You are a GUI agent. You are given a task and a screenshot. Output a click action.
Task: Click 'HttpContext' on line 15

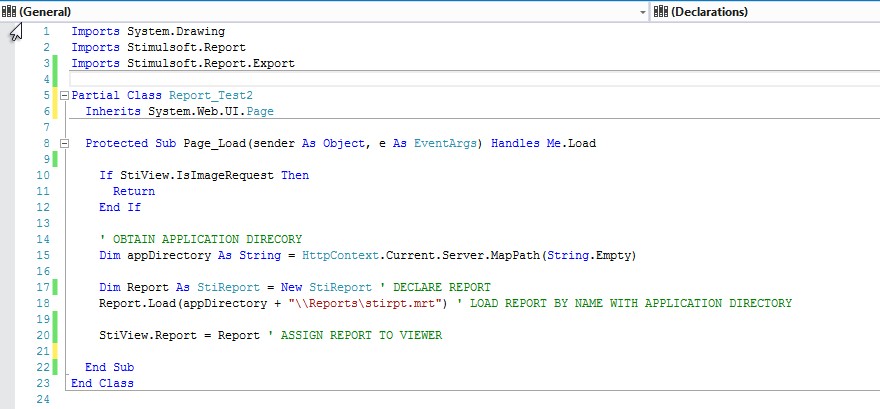[340, 255]
